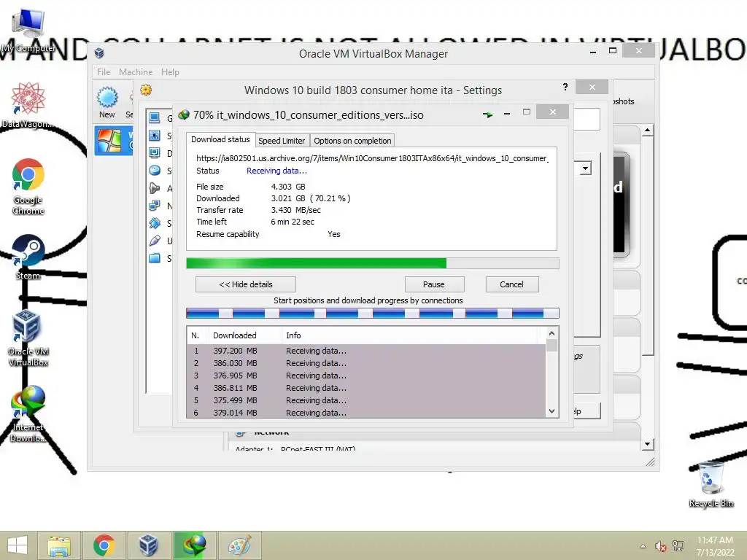The width and height of the screenshot is (747, 560).
Task: Select connection row 1 with 397.200 MB
Action: click(366, 351)
